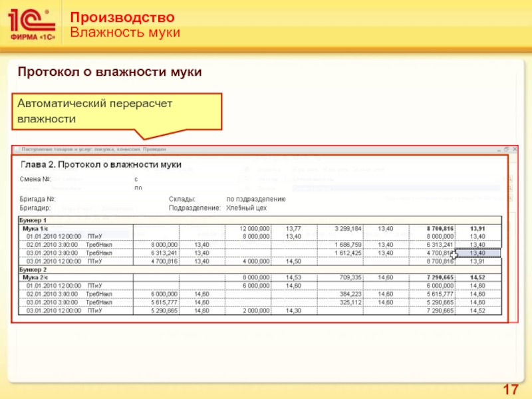Select the highlighted 13,40 moisture cell

pyautogui.click(x=477, y=253)
